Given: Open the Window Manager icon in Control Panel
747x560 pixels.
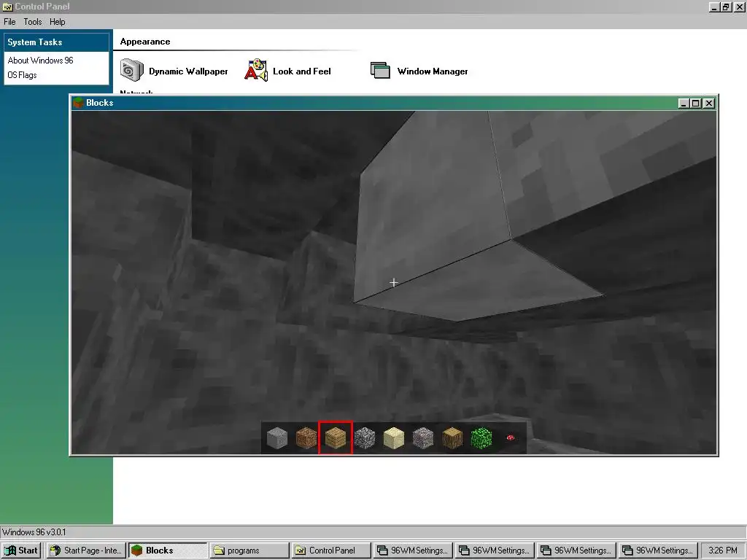Looking at the screenshot, I should coord(380,71).
